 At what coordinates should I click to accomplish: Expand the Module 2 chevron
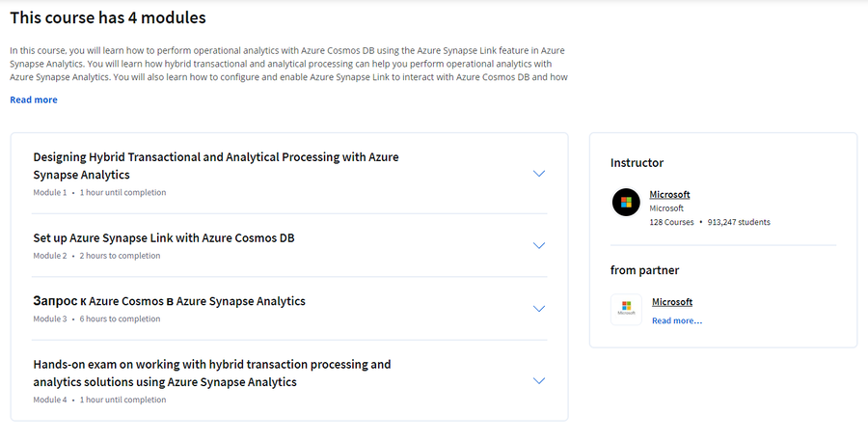pos(538,245)
